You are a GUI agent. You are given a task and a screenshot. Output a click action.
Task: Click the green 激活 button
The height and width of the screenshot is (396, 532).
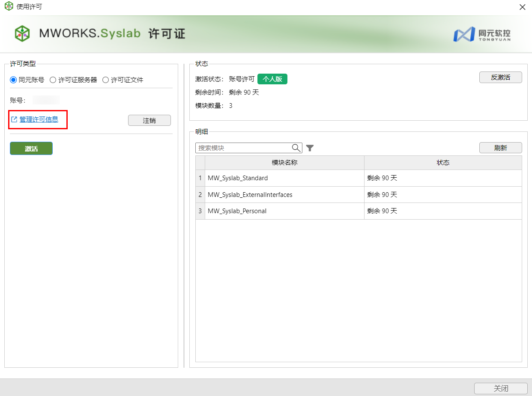[x=31, y=149]
